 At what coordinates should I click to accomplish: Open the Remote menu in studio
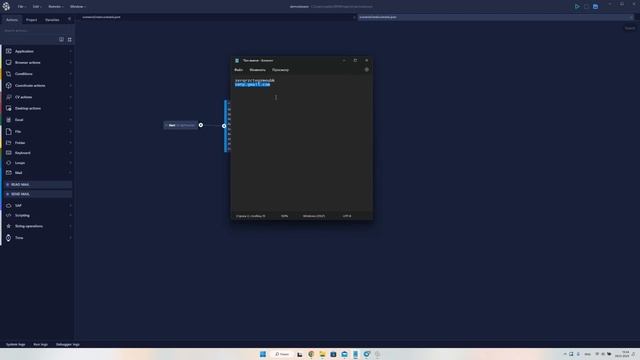point(55,7)
